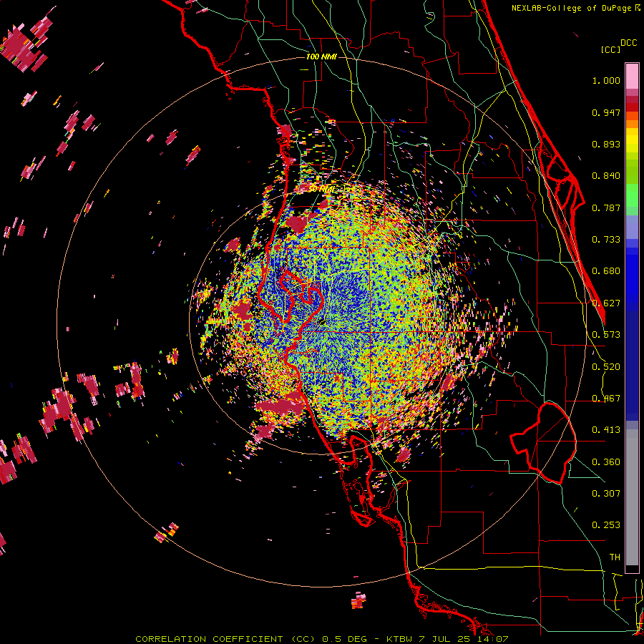Click the radar site marker at map center
644x644 pixels.
(x=322, y=323)
